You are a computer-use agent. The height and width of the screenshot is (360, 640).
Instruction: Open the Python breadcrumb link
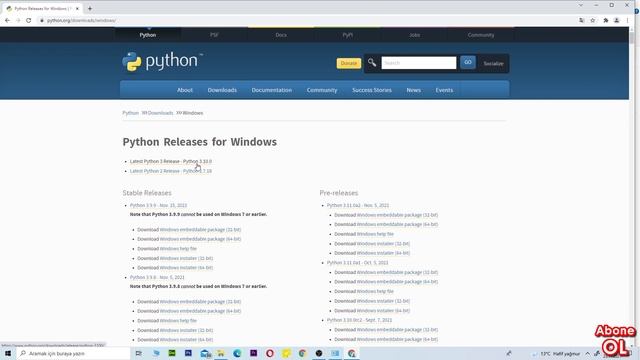coord(131,113)
